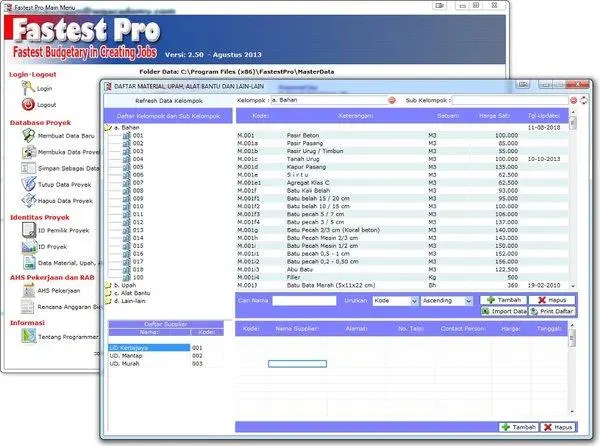Screen dimensions: 600x446
Task: Clear the Kelompok field with red icon
Action: pos(392,100)
